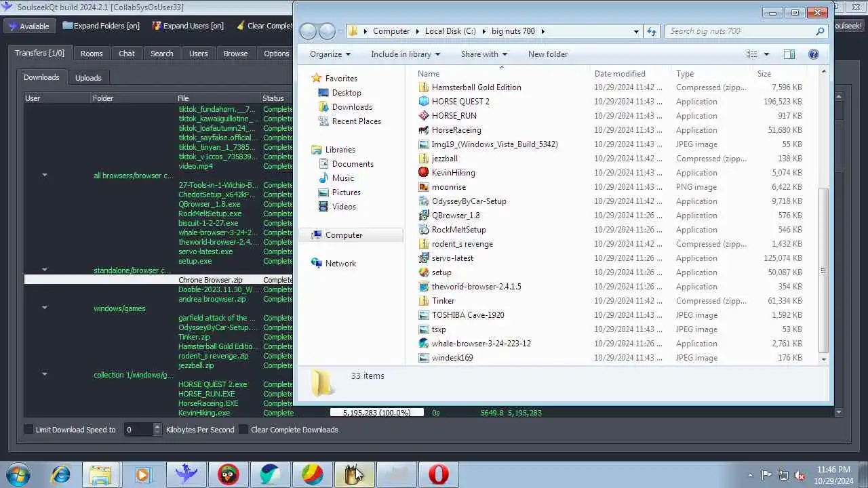Screen dimensions: 868x488
Task: Select whale-browser-3-24-223-12 icon
Action: tap(424, 344)
